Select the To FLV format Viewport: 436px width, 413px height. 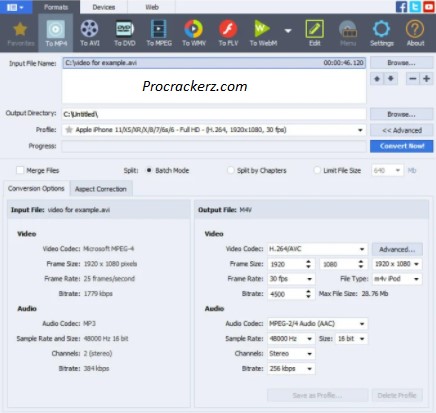(228, 33)
